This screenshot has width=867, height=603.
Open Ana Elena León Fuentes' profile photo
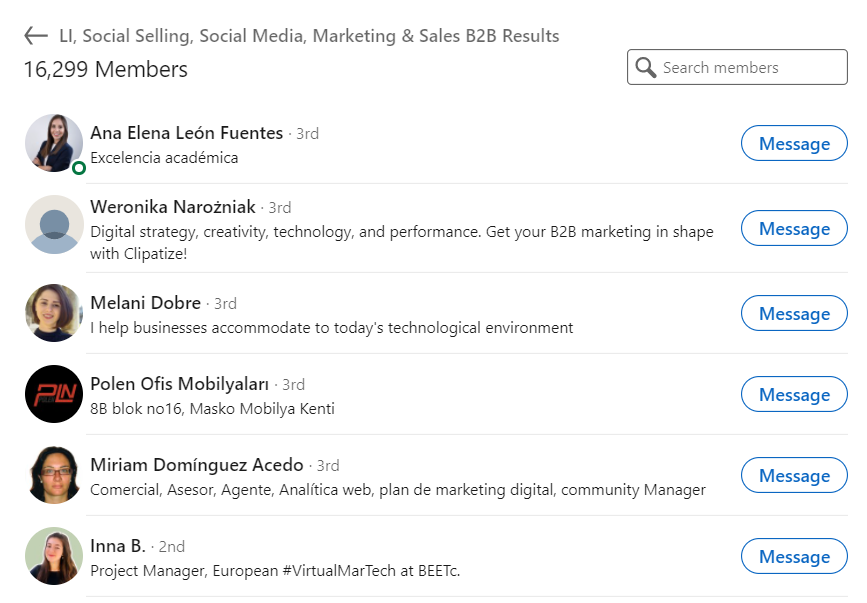(x=53, y=143)
